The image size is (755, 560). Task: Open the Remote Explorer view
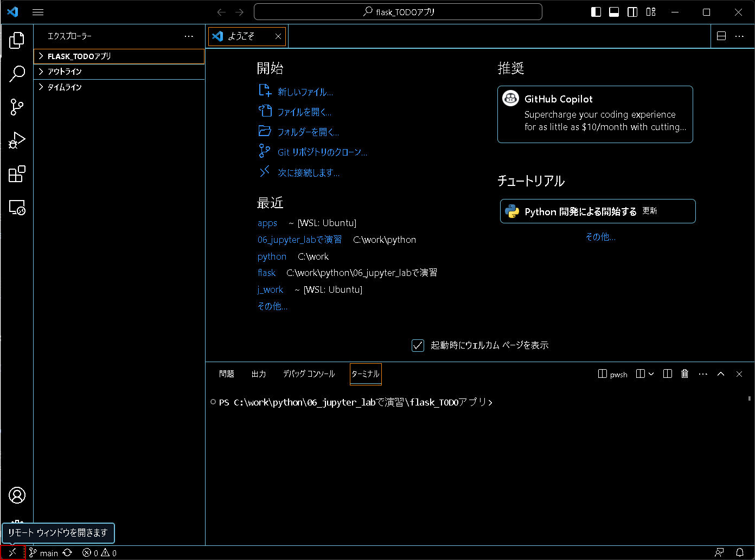(17, 208)
